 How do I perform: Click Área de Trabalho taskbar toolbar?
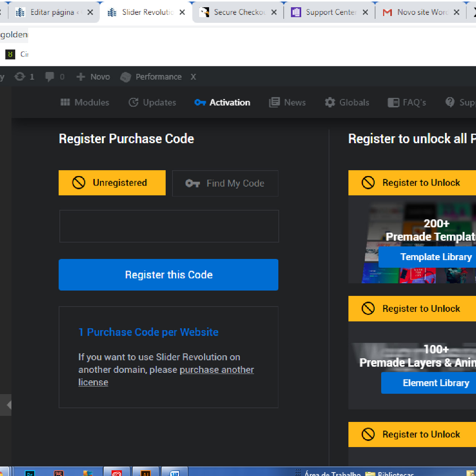pos(332,474)
